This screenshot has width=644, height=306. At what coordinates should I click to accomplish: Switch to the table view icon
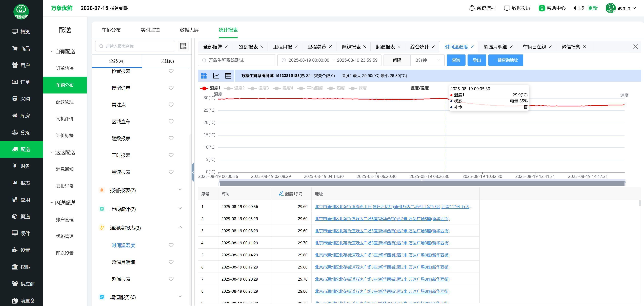click(228, 75)
